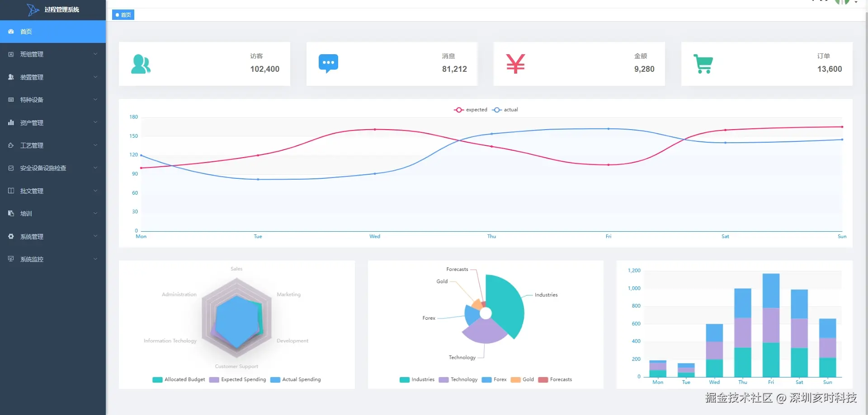Click the 102,400 visitors count

coord(265,69)
